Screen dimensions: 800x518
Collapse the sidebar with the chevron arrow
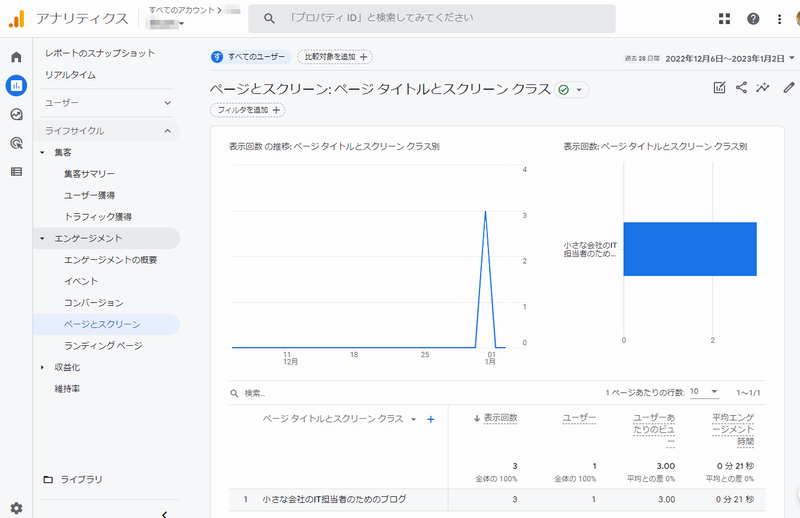pos(164,514)
